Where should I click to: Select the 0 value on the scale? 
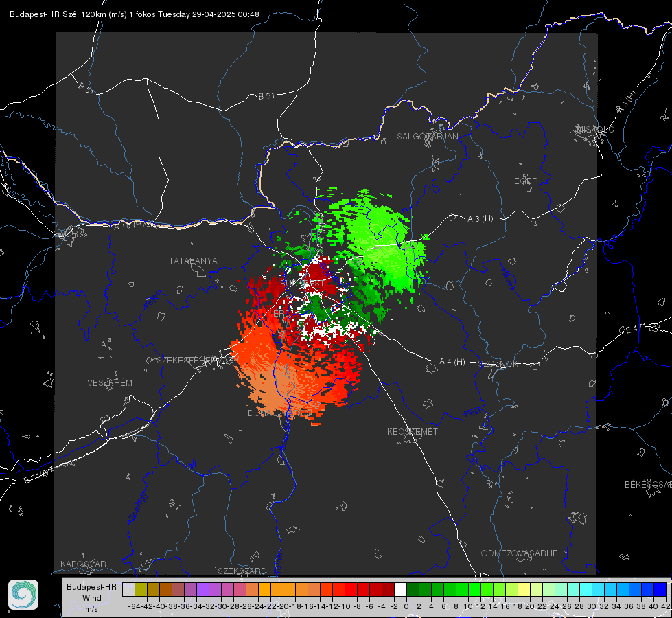pyautogui.click(x=406, y=606)
